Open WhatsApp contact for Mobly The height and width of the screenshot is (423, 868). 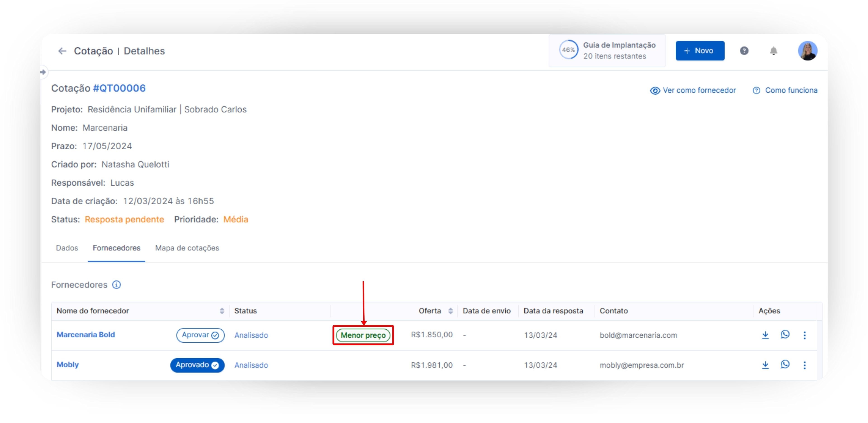point(785,364)
